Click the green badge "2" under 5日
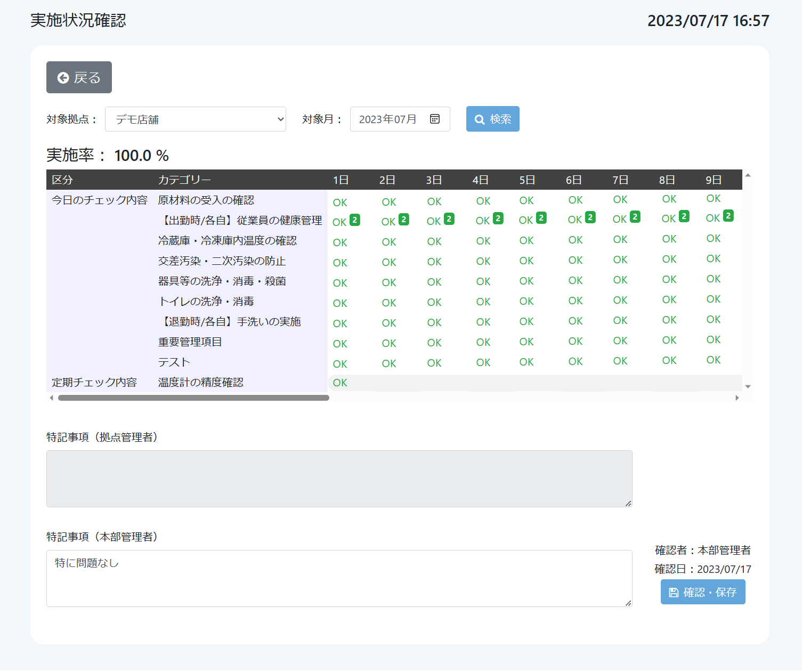 (541, 217)
